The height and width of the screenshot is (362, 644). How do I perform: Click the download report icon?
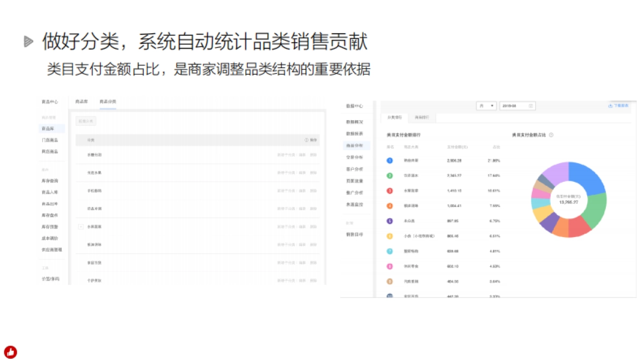610,106
